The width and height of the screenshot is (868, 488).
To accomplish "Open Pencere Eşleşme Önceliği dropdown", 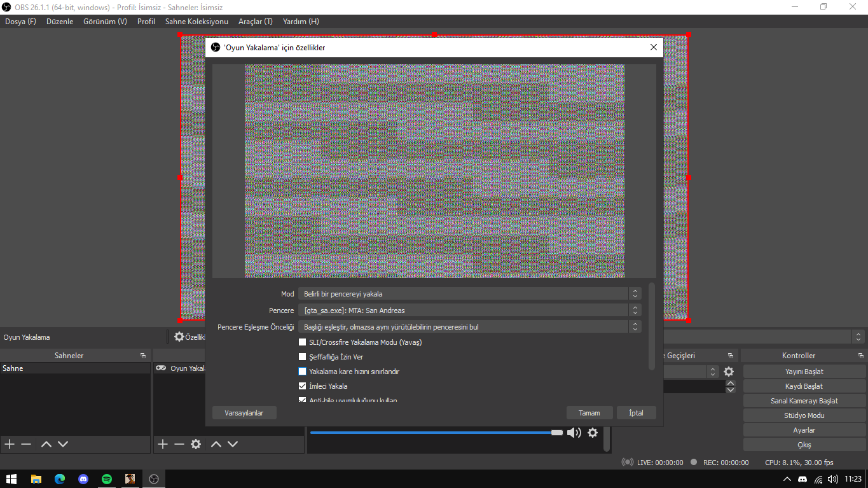I will 469,327.
